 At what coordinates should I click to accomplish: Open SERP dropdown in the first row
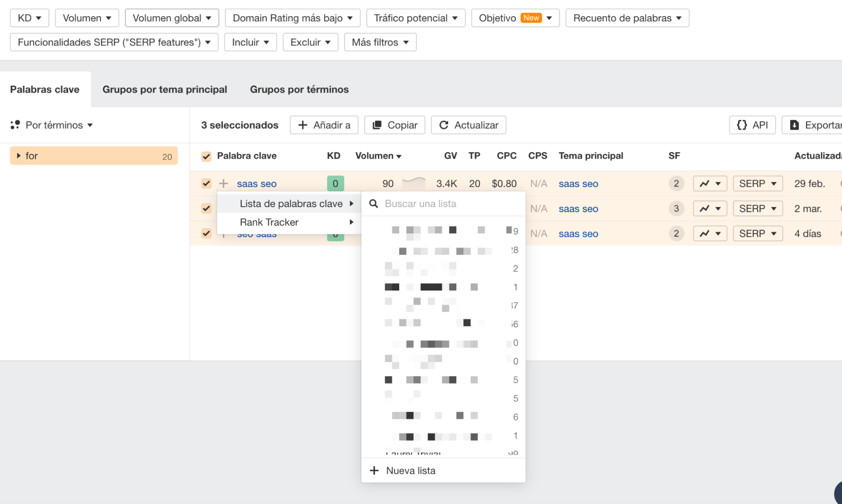757,184
